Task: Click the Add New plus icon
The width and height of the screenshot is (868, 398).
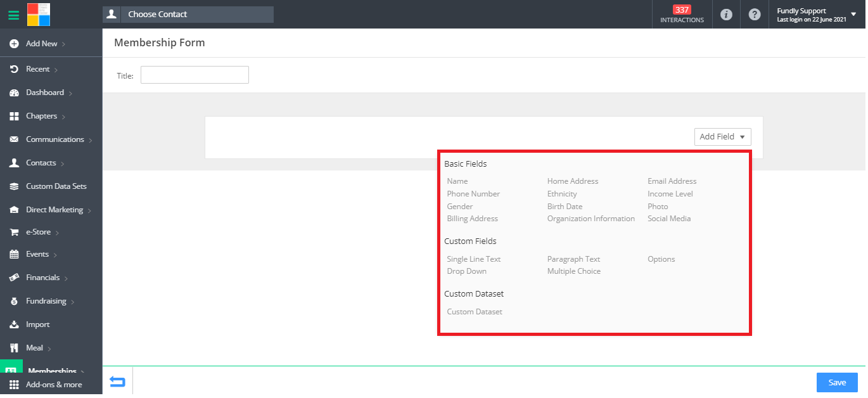Action: (14, 44)
